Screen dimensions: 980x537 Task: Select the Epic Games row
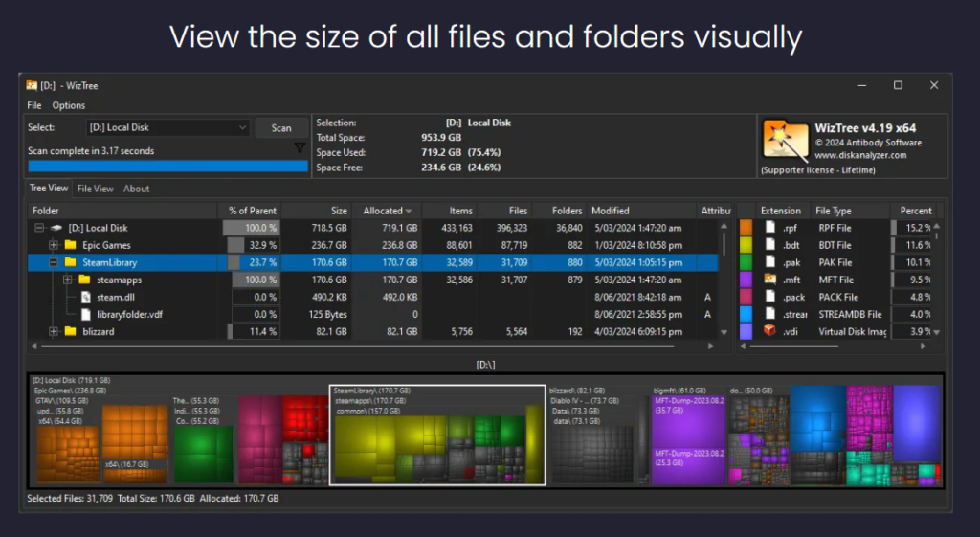[372, 245]
